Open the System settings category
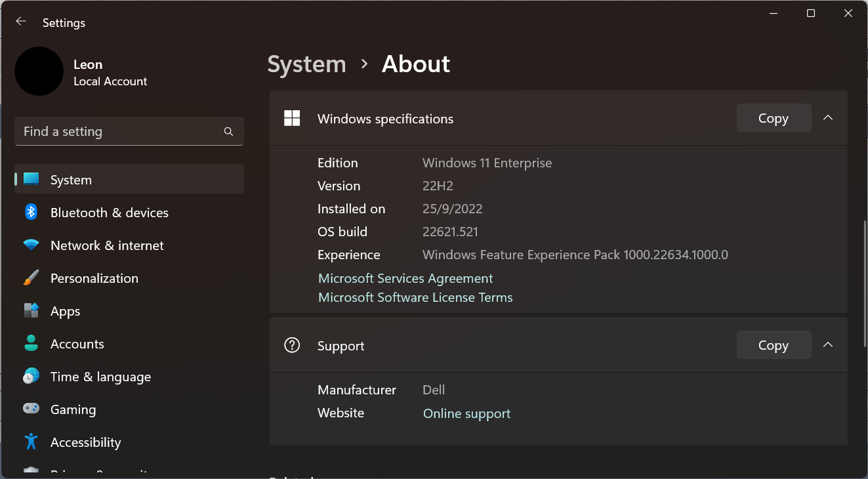Image resolution: width=868 pixels, height=479 pixels. 129,179
